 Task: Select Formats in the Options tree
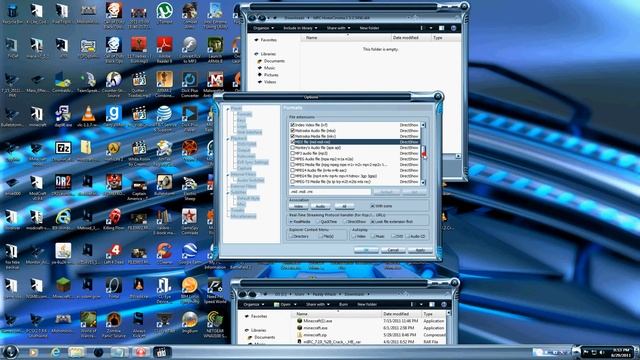[x=244, y=115]
